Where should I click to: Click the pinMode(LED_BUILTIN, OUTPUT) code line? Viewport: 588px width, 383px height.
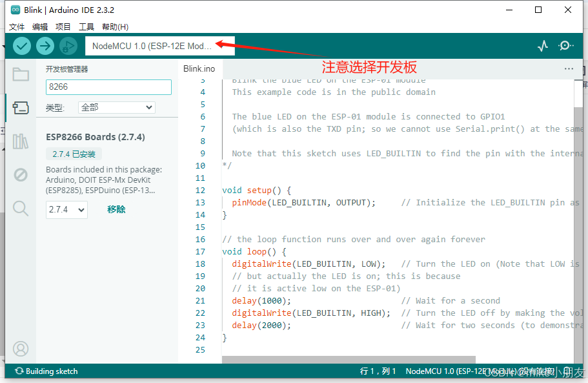pos(303,203)
